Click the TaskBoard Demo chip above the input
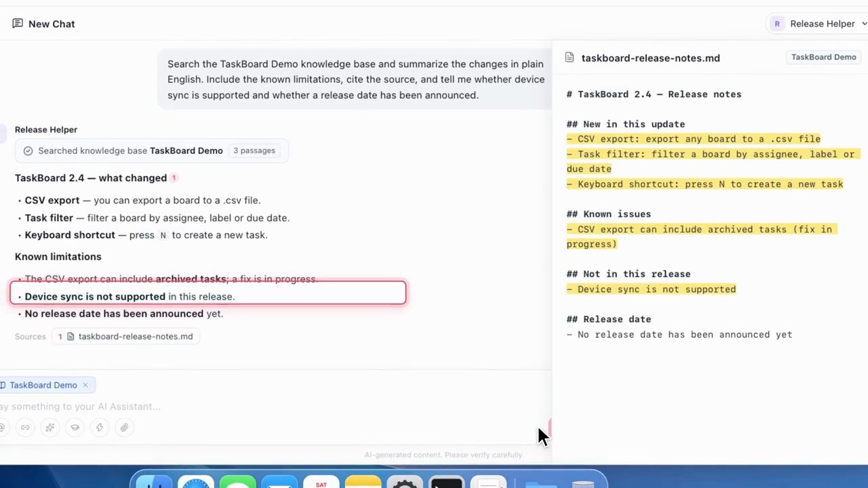The height and width of the screenshot is (488, 868). coord(43,385)
